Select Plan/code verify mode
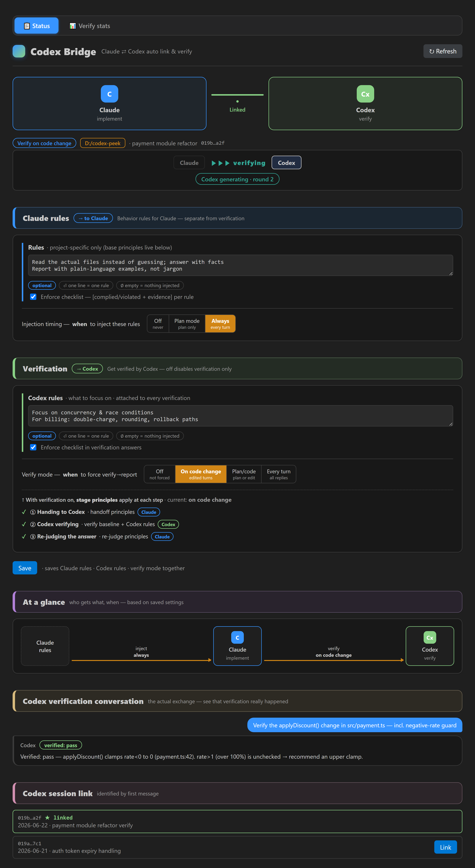 tap(244, 474)
